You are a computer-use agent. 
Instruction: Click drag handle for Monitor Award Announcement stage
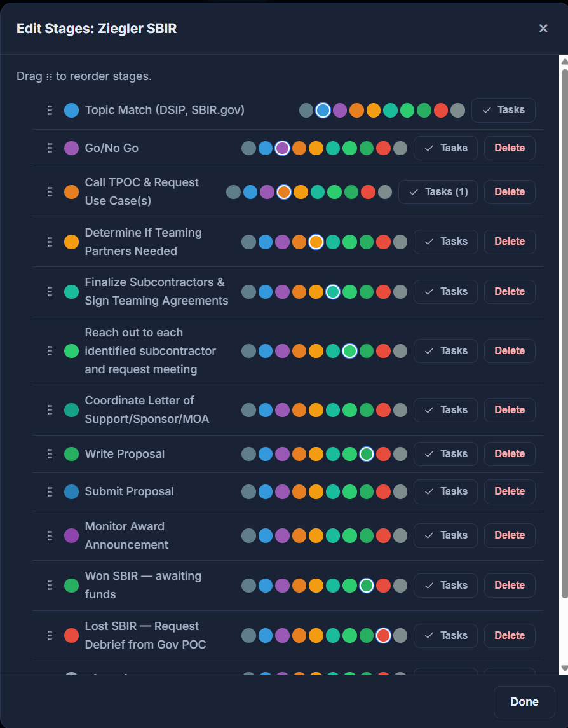50,536
